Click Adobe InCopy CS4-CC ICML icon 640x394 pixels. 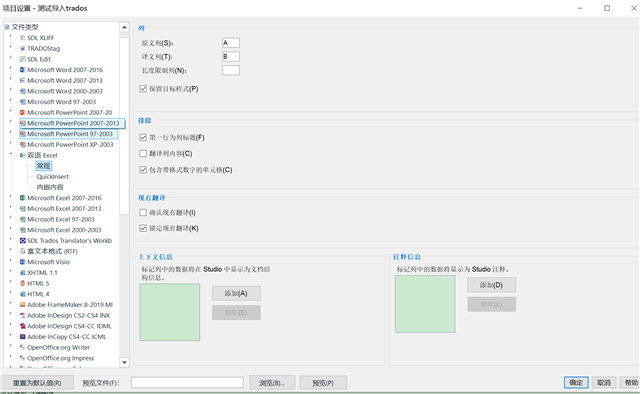coord(23,336)
